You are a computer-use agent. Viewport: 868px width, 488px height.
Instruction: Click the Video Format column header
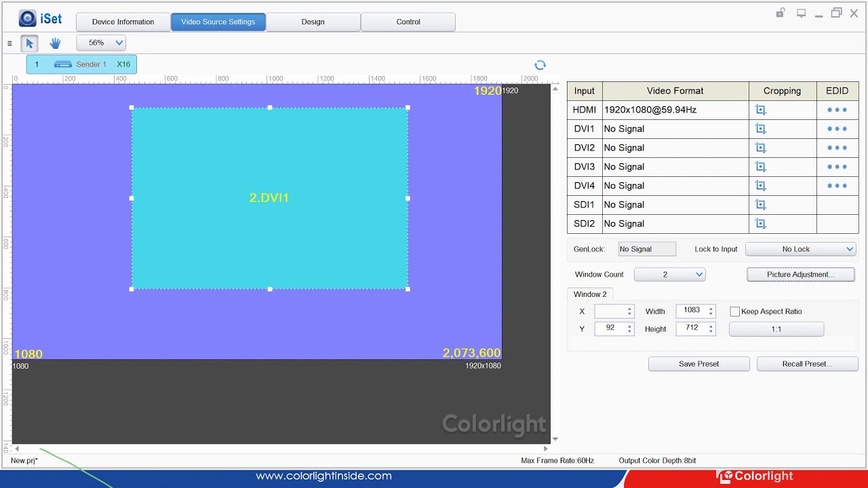tap(675, 91)
